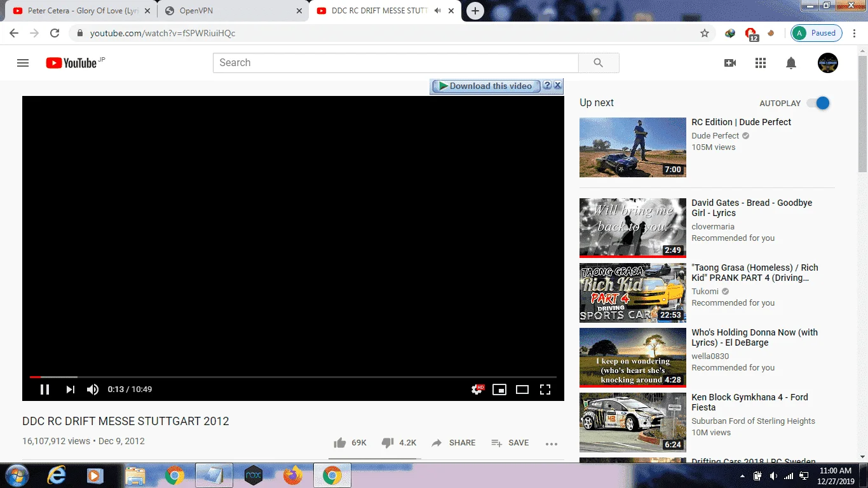Go back with browser back arrow
Viewport: 868px width, 488px height.
[x=14, y=33]
